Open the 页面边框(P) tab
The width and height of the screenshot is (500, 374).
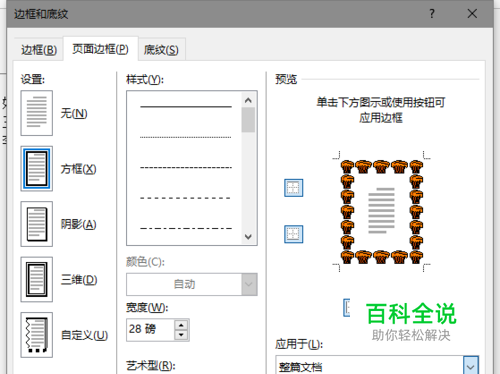click(100, 49)
